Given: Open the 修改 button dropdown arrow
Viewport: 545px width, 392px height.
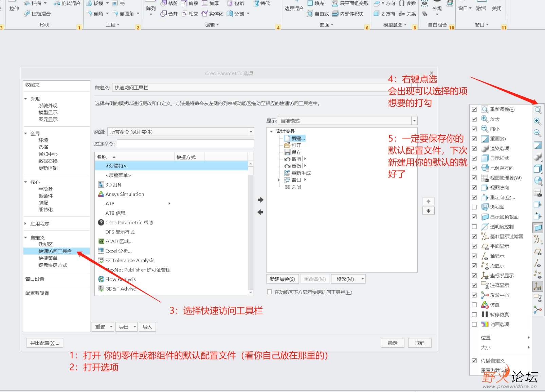Looking at the screenshot, I should (x=363, y=279).
